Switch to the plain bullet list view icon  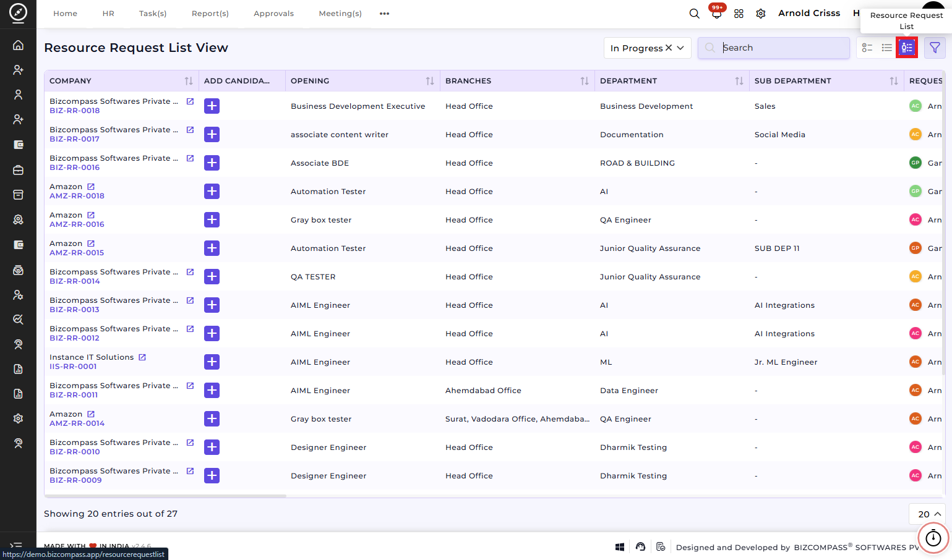click(x=887, y=48)
